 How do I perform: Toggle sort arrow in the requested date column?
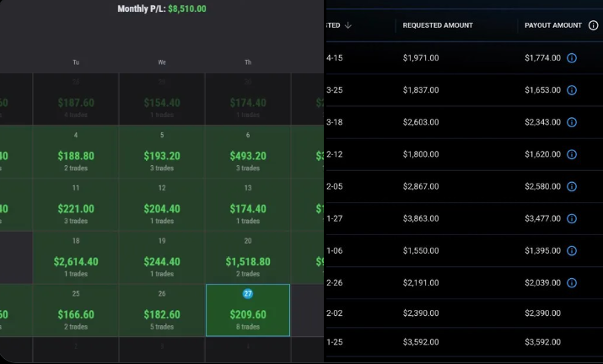tap(348, 25)
